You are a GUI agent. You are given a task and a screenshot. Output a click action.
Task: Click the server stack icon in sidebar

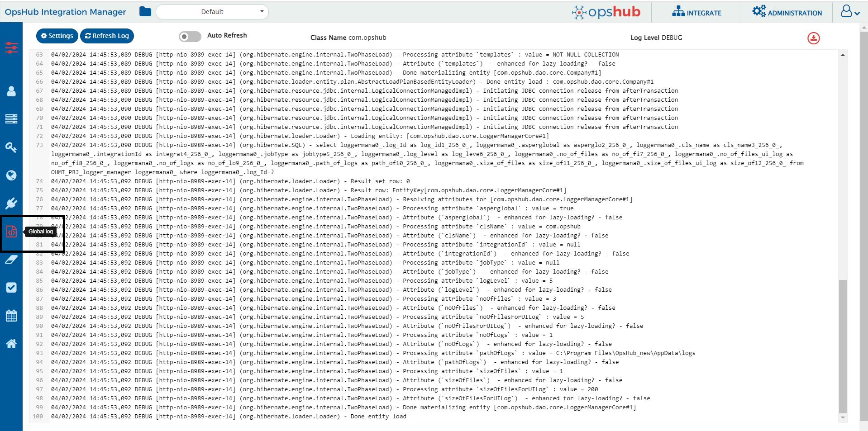point(11,119)
